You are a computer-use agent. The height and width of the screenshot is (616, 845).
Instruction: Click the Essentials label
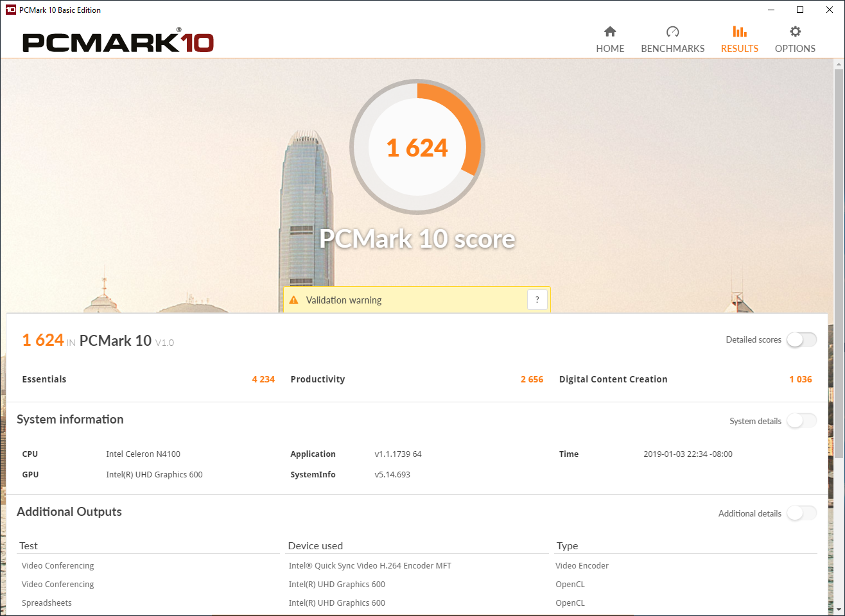click(x=44, y=379)
